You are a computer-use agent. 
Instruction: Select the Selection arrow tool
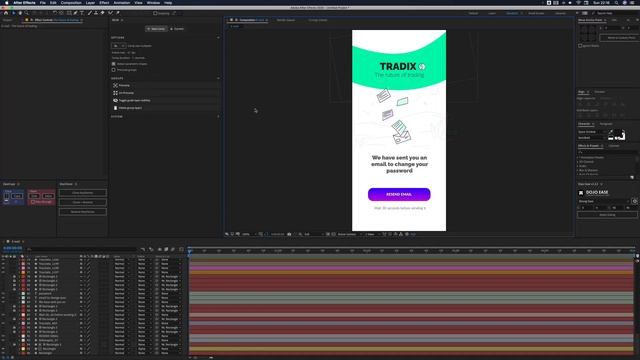tap(13, 13)
